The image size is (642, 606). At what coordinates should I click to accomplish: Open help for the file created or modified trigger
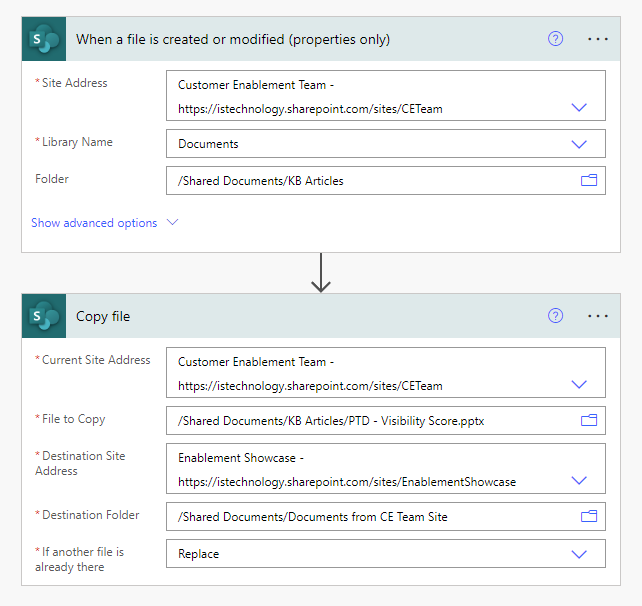pos(555,39)
